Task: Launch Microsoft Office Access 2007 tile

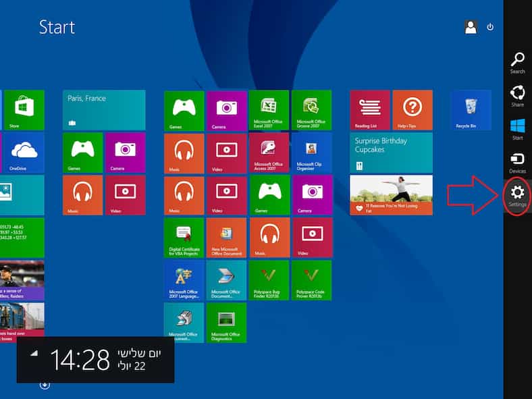Action: coord(269,153)
